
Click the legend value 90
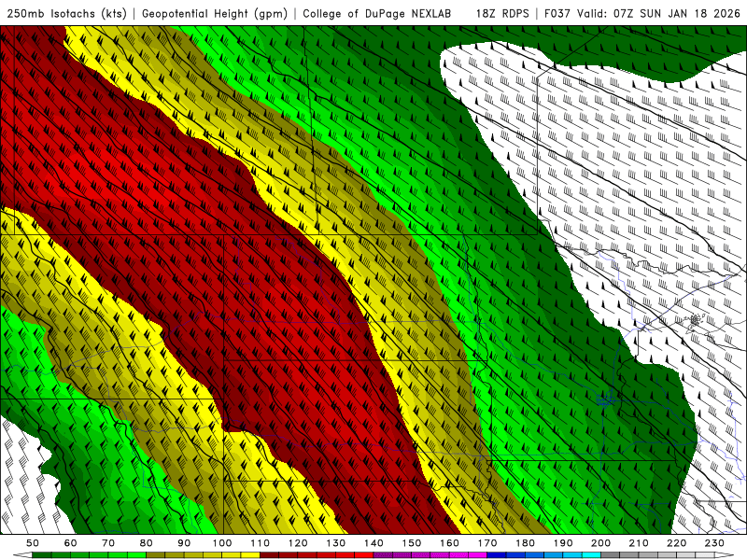coord(184,543)
